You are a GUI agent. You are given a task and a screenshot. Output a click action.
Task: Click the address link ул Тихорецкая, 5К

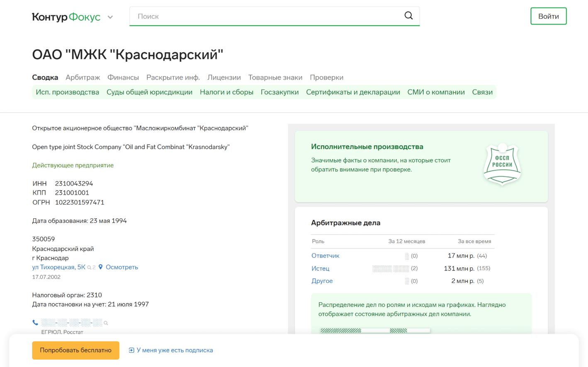[x=58, y=267]
